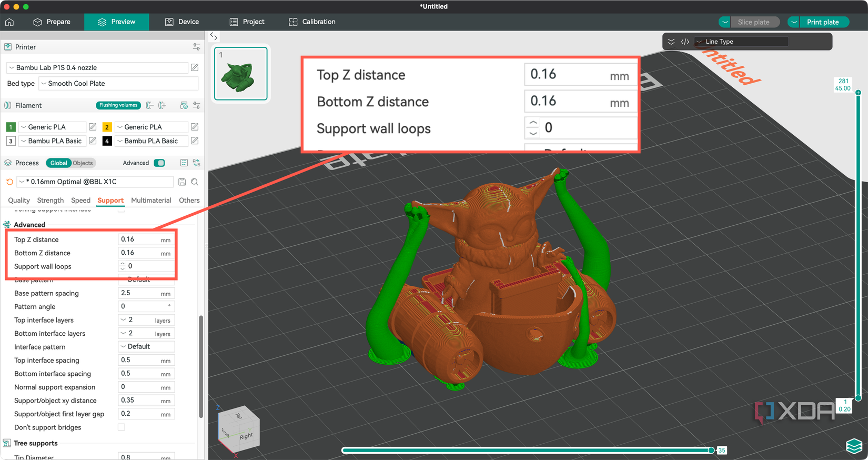Collapse the sidebar with arrows icon
This screenshot has height=460, width=868.
tap(214, 36)
